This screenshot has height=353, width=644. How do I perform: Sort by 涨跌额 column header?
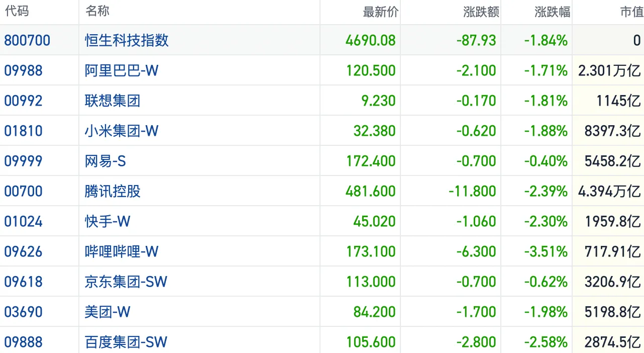coord(481,12)
